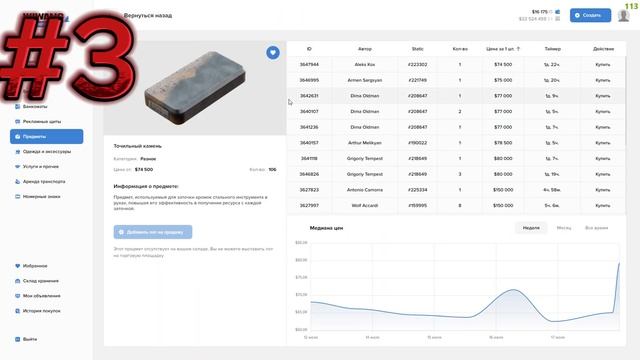
Task: Open Избранное heart icon in sidebar
Action: (x=18, y=266)
